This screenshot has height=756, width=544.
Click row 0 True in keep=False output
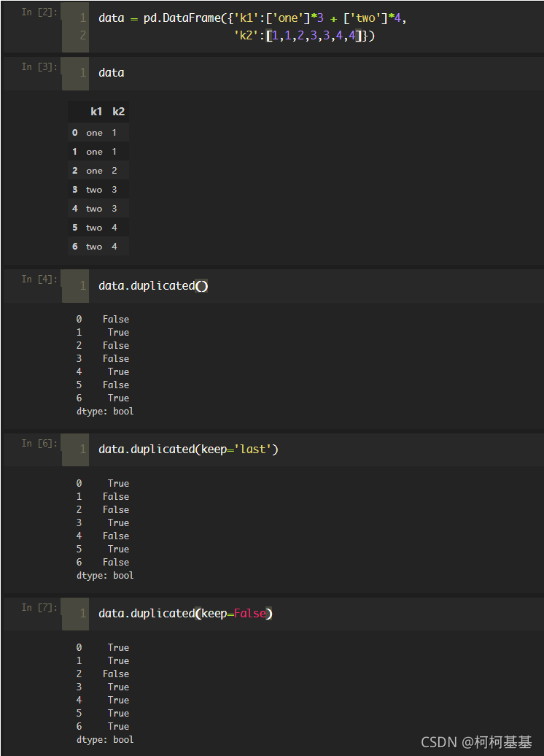(x=119, y=647)
